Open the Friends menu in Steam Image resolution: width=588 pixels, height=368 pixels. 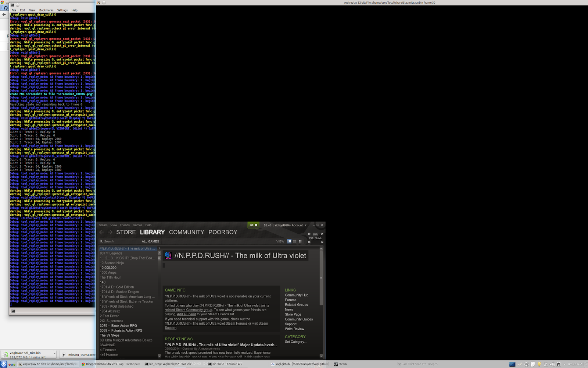(125, 225)
